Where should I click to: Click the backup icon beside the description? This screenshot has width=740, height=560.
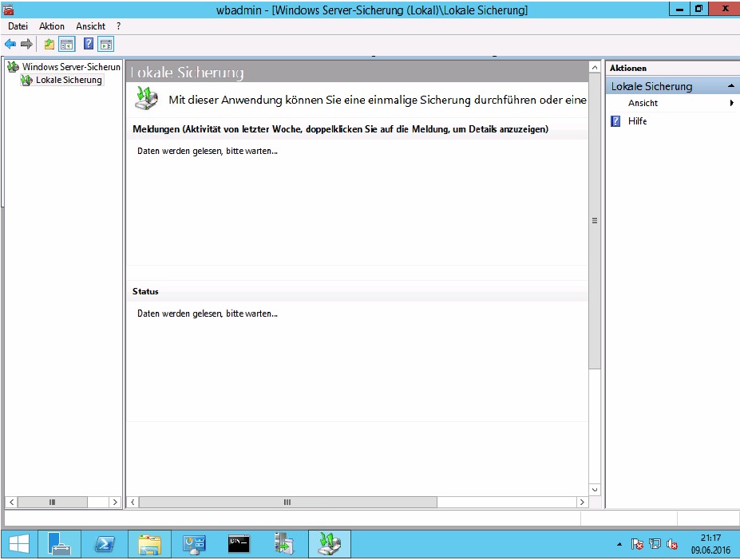147,98
